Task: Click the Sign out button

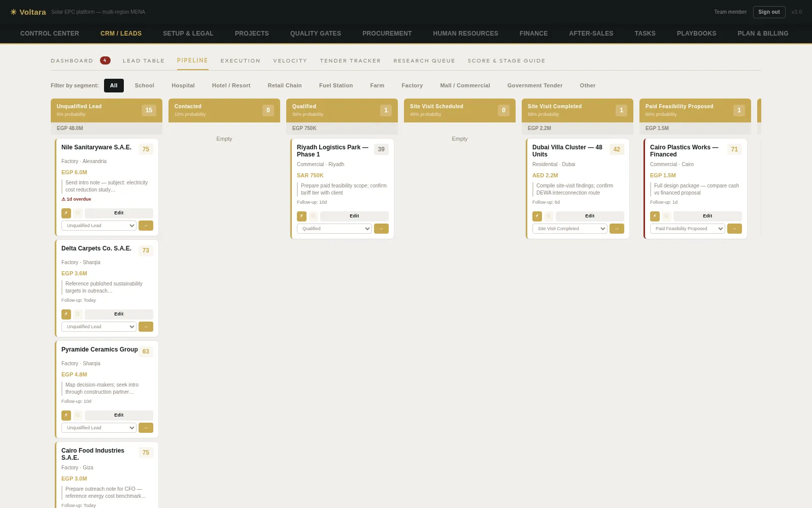Action: click(769, 12)
